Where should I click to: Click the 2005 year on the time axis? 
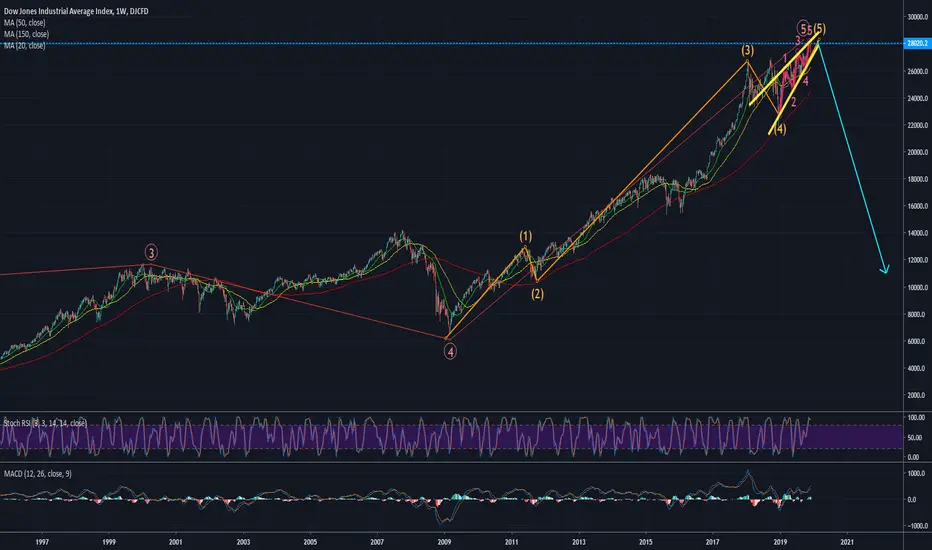pos(310,542)
